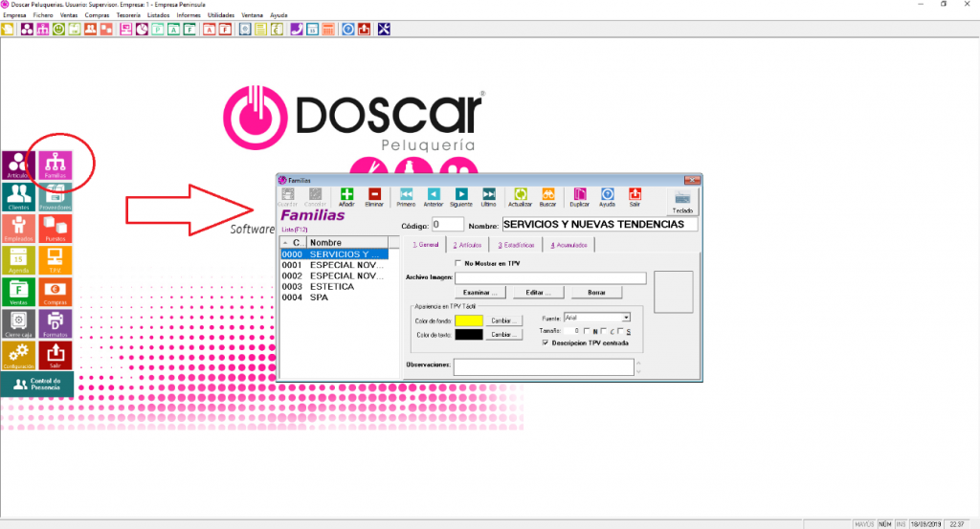Viewport: 980px width, 529px height.
Task: Toggle the C font style checkbox
Action: 604,331
